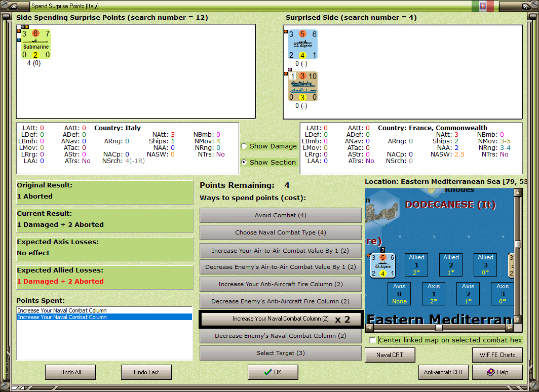Click Avoid Combat (4) option
The image size is (539, 392).
[x=281, y=215]
